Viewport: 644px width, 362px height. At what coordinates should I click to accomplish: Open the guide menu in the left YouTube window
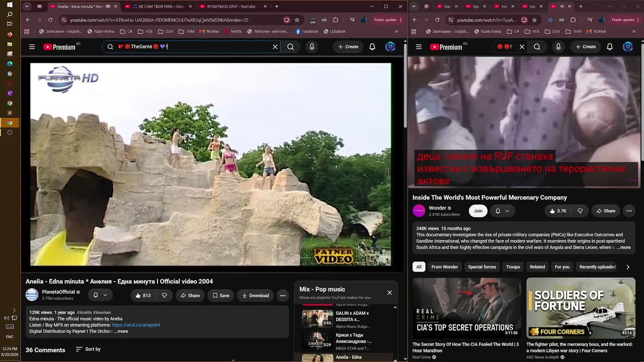click(32, 47)
